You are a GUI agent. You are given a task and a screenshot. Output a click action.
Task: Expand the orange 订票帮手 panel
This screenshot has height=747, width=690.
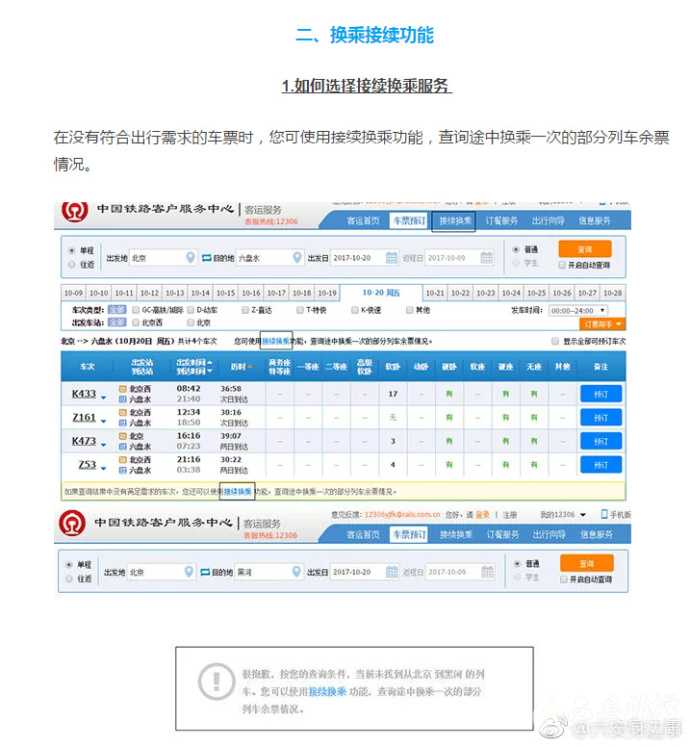click(x=603, y=324)
